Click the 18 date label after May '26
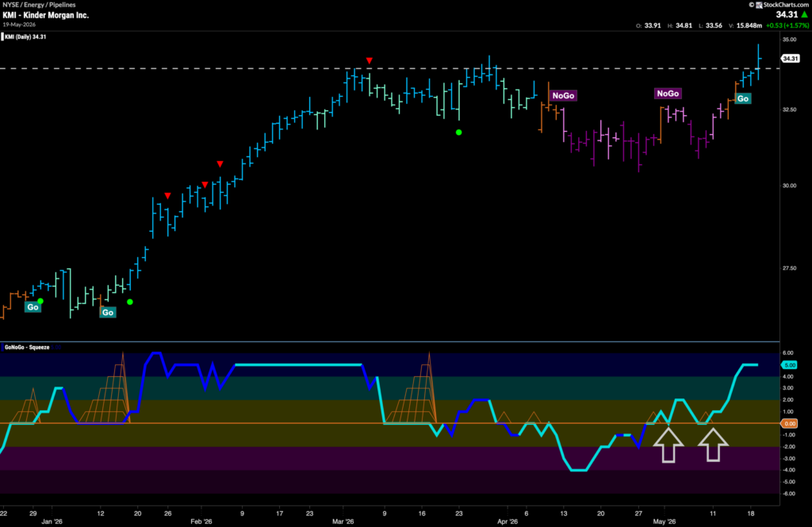This screenshot has width=812, height=527. click(x=751, y=514)
